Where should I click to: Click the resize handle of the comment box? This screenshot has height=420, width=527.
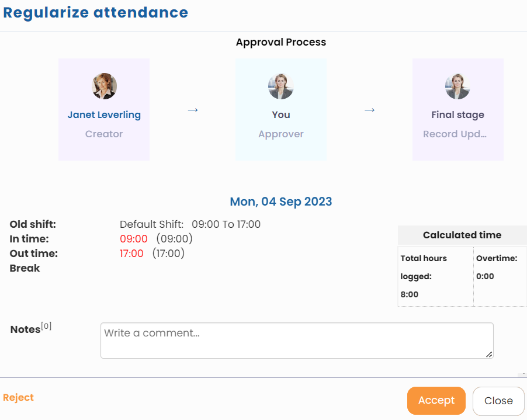pos(489,354)
